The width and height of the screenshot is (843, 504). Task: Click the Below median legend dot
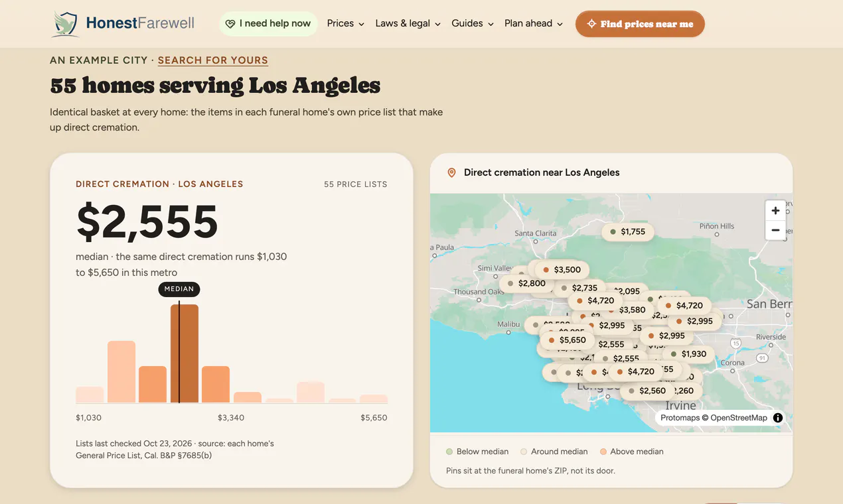tap(449, 452)
